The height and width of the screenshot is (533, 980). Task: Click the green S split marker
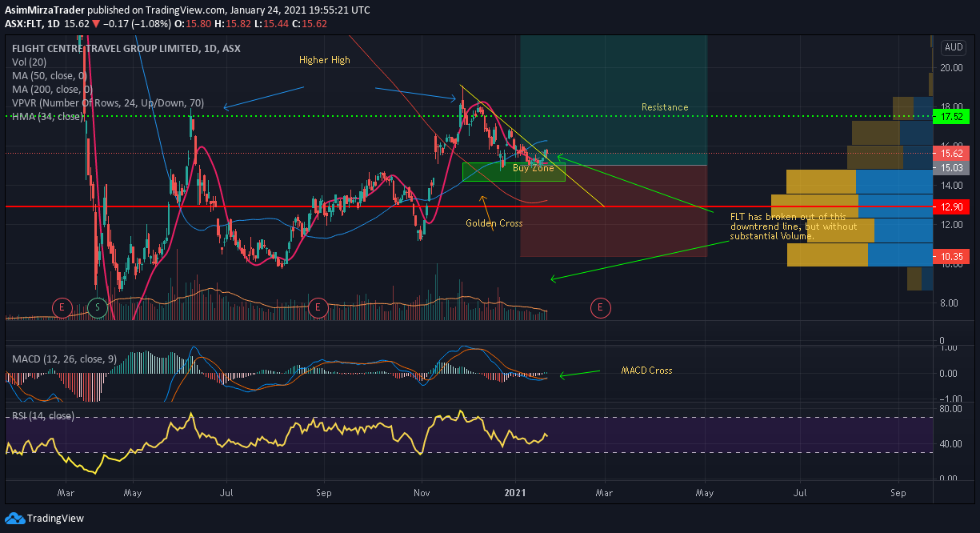pos(98,307)
